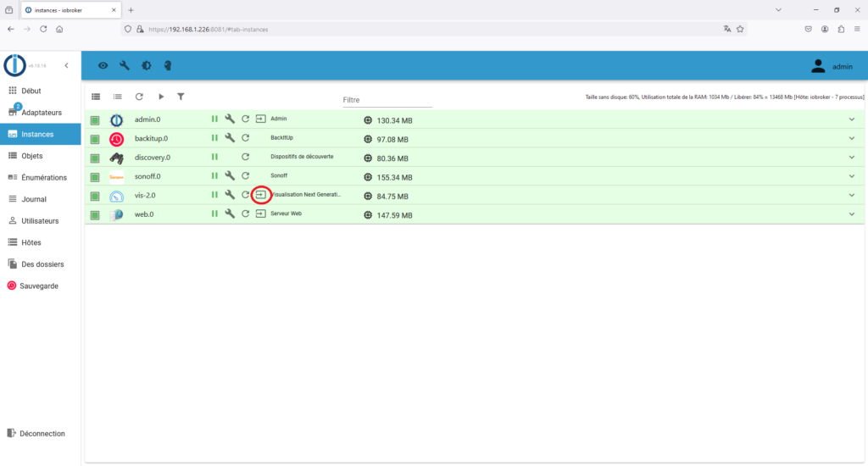Viewport: 868px width, 466px height.
Task: Open tab list dropdown arrow
Action: (778, 10)
